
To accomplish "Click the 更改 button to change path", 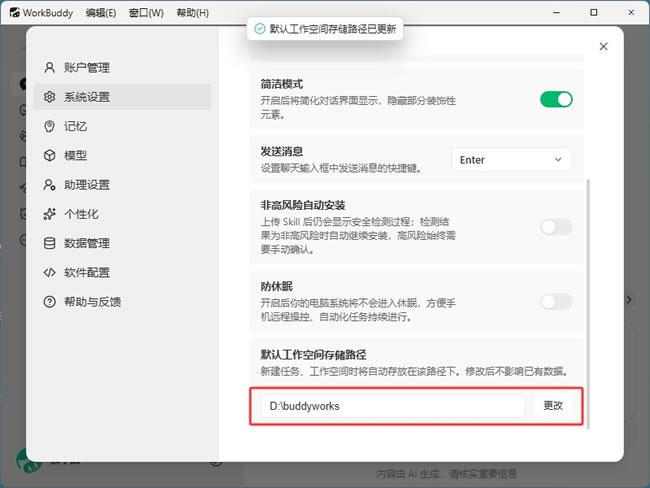I will tap(553, 405).
